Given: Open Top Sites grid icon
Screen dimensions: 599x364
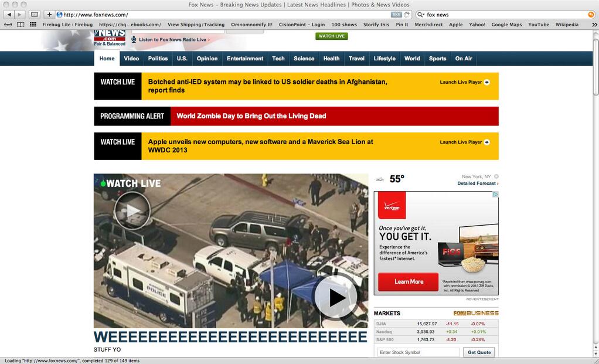Looking at the screenshot, I should pos(33,25).
